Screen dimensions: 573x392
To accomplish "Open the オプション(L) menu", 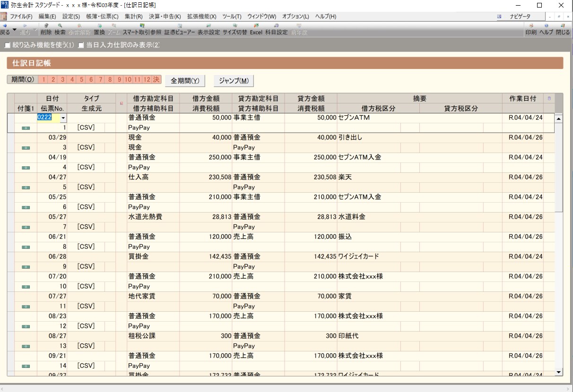I will 295,17.
